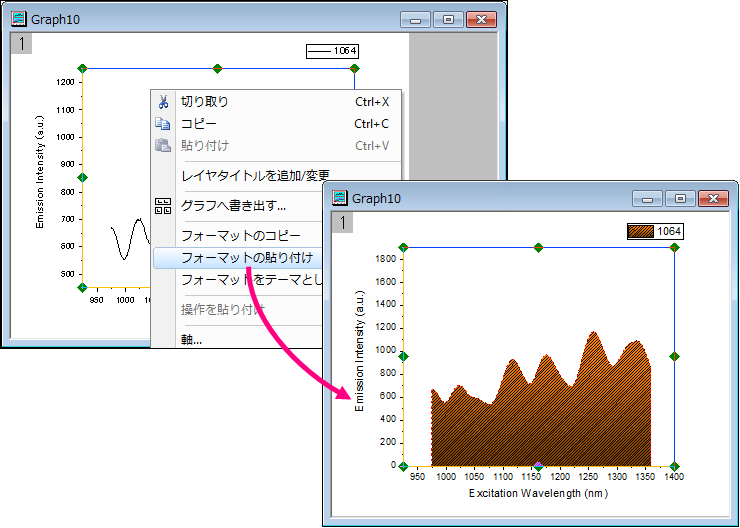Select layer 1 icon in front Graph10 window
This screenshot has width=740, height=528.
[x=343, y=223]
